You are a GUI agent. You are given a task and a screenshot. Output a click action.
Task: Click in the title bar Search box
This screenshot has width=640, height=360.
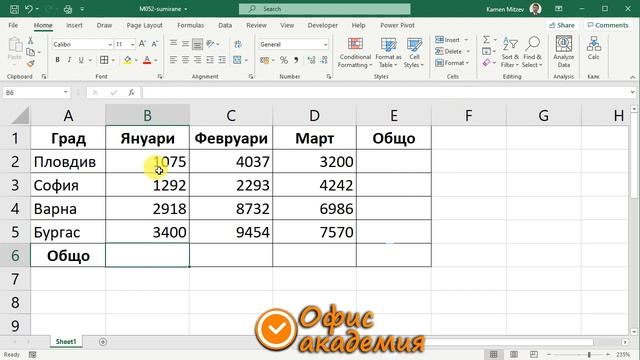[324, 9]
